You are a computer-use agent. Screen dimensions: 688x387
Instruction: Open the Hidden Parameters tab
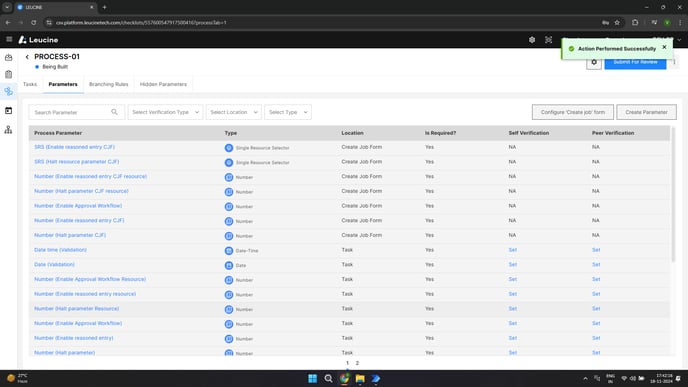point(163,84)
